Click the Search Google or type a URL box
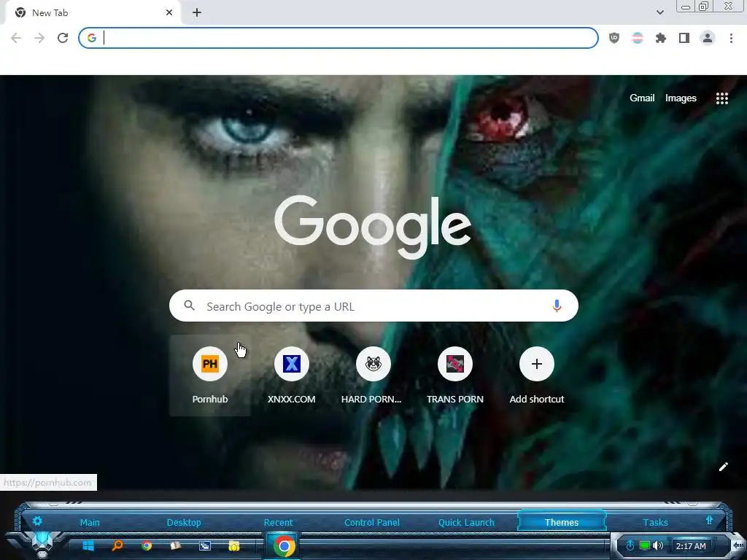Viewport: 747px width, 560px height. click(x=373, y=306)
